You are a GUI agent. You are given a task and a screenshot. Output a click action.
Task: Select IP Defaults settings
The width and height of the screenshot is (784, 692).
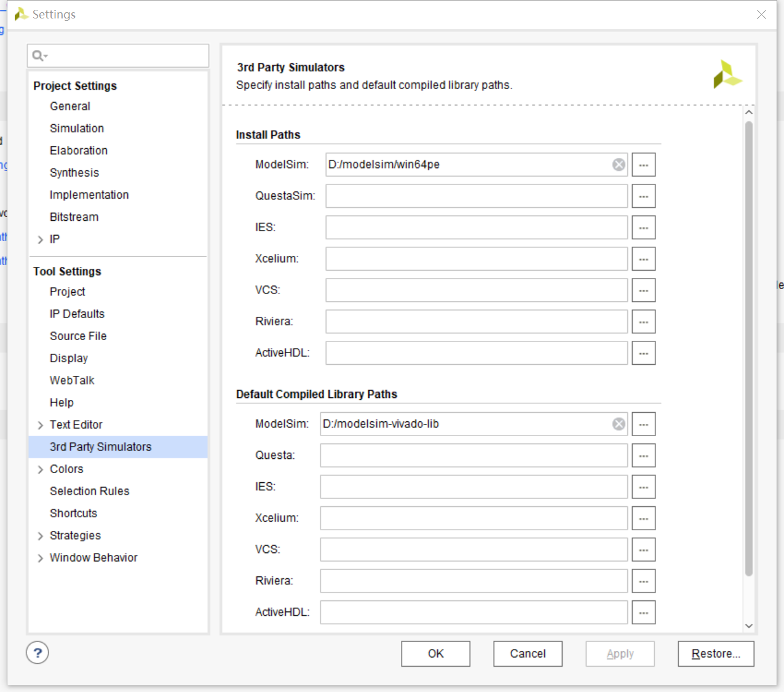tap(77, 314)
